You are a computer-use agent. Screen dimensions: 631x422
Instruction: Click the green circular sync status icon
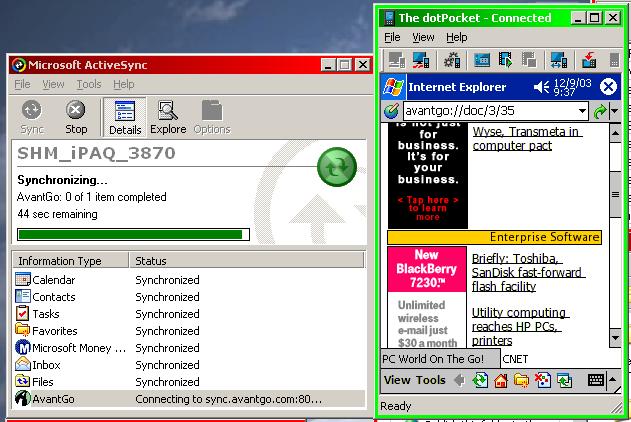coord(337,167)
